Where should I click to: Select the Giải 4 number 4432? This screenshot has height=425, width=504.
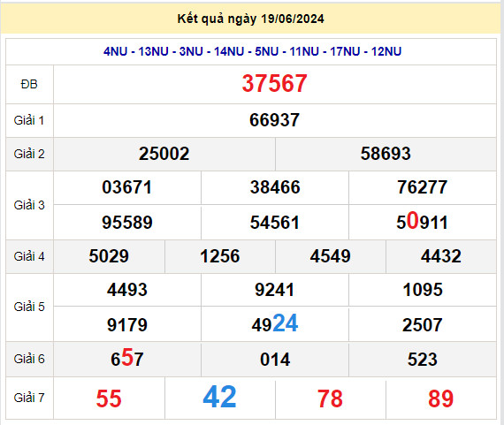pyautogui.click(x=441, y=256)
